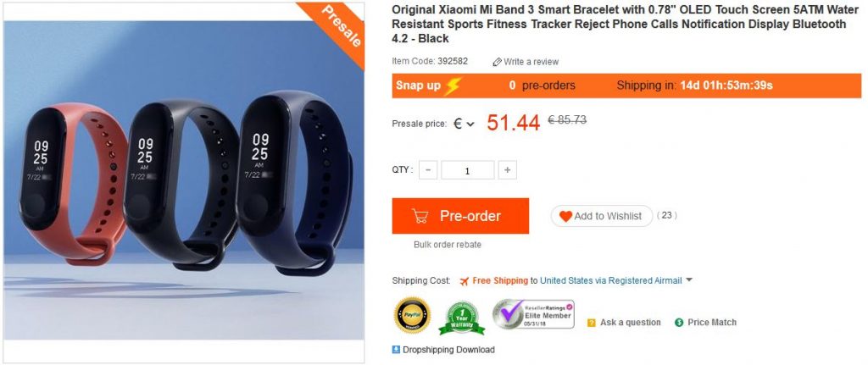Viewport: 868px width, 365px height.
Task: Click the heart icon in Add to Wishlist
Action: [565, 216]
